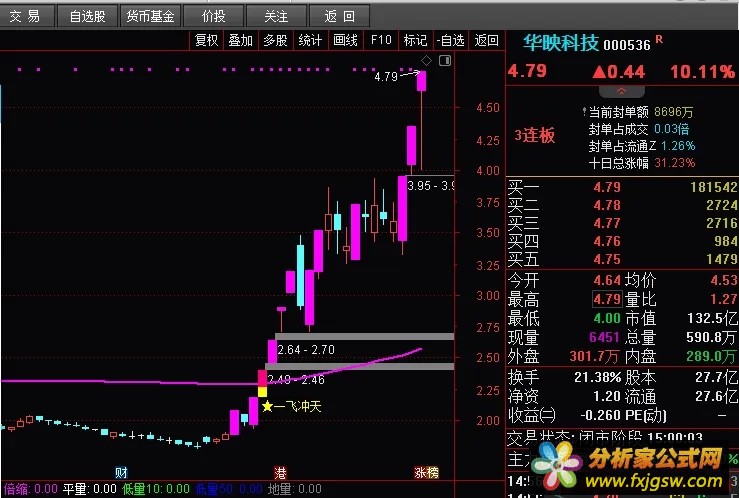Click the 财 event marker on timeline

(121, 473)
